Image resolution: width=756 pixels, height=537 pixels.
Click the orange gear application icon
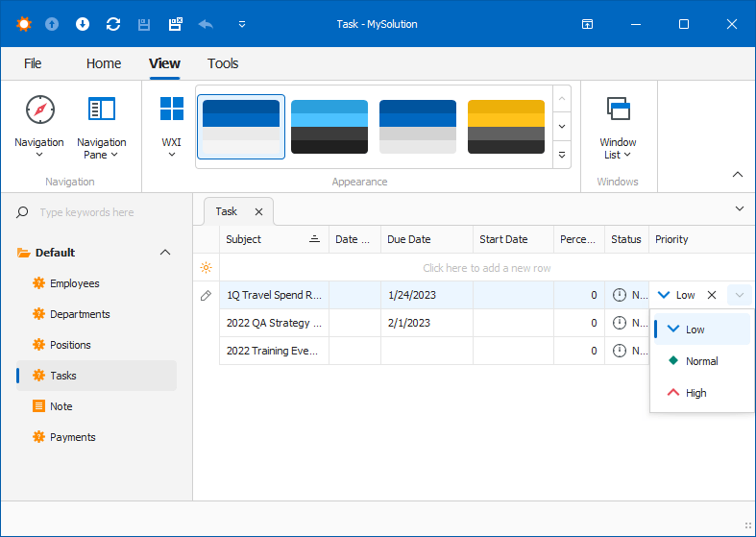23,24
